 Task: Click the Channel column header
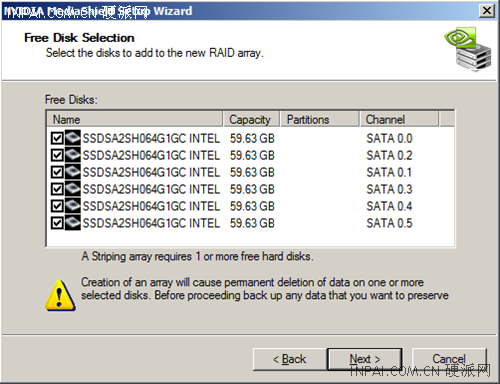pos(399,119)
